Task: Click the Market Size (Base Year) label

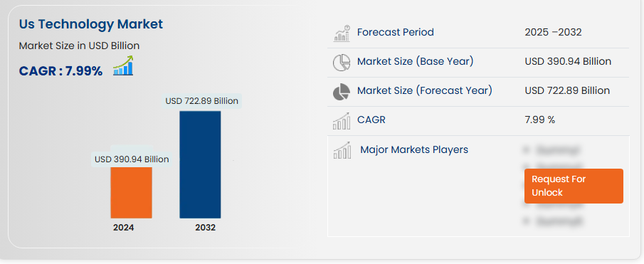Action: [416, 62]
